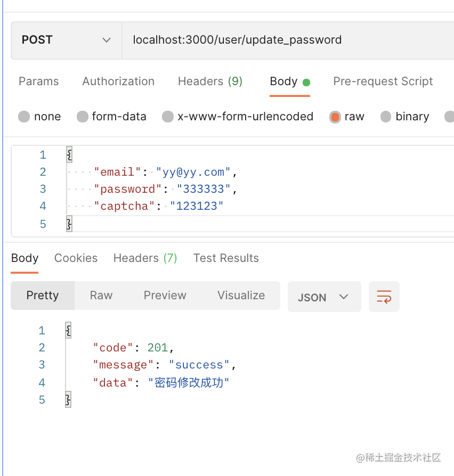Open the request Headers (9) tab

(x=210, y=81)
